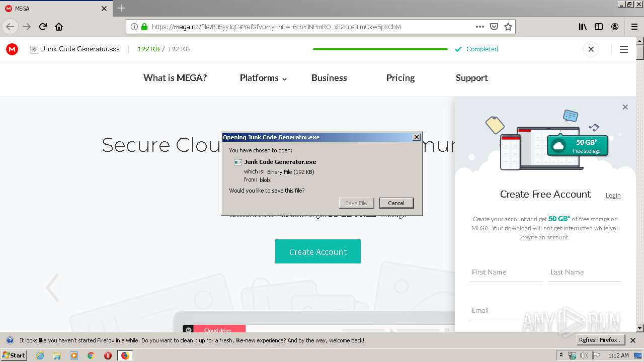This screenshot has height=362, width=644.
Task: Click the green padlock security icon
Action: pos(144,27)
